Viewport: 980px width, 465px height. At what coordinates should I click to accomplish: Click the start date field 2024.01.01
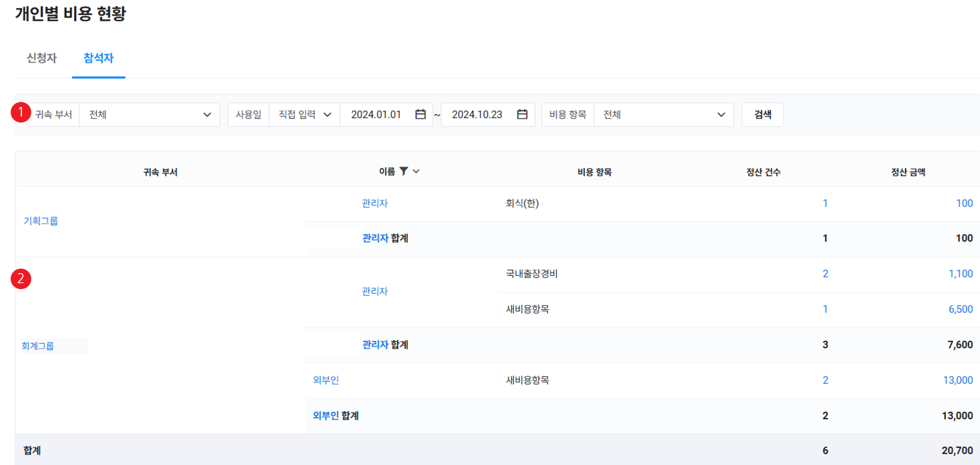coord(376,114)
